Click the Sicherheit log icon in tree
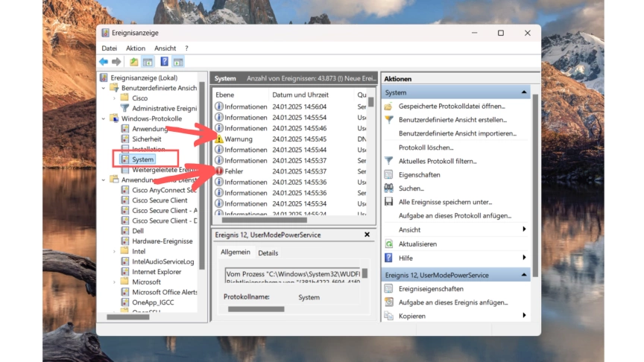The height and width of the screenshot is (362, 644). (x=125, y=139)
